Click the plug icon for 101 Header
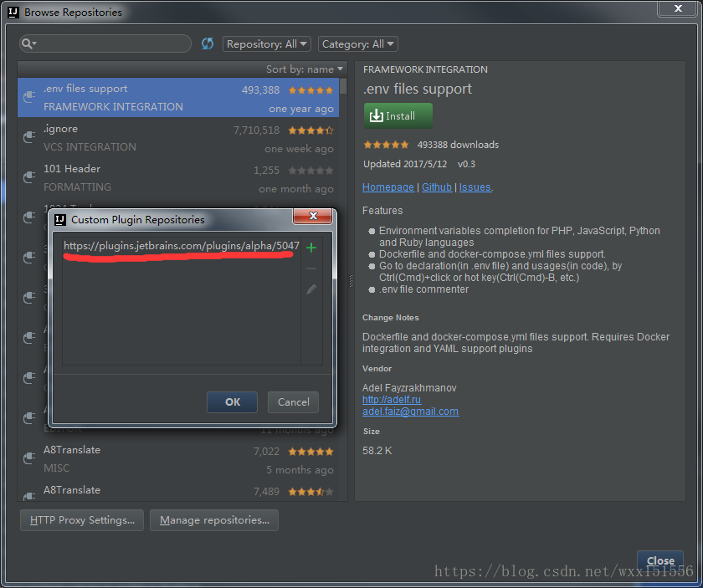703x588 pixels. [29, 177]
